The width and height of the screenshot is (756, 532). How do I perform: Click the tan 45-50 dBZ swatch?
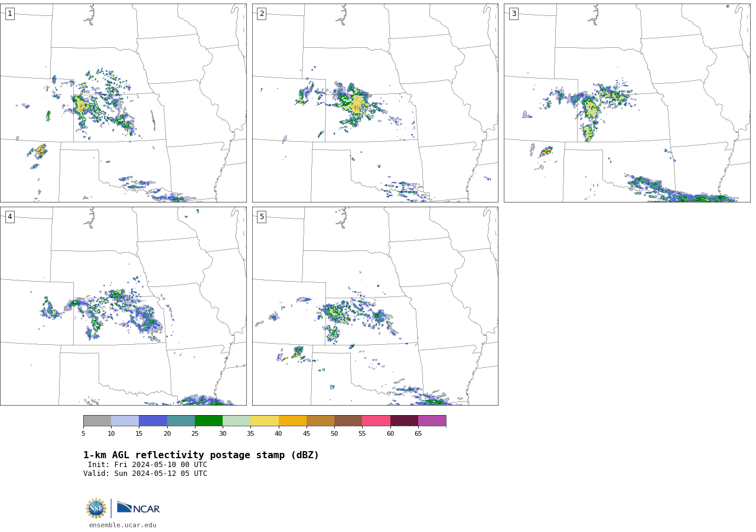(321, 421)
